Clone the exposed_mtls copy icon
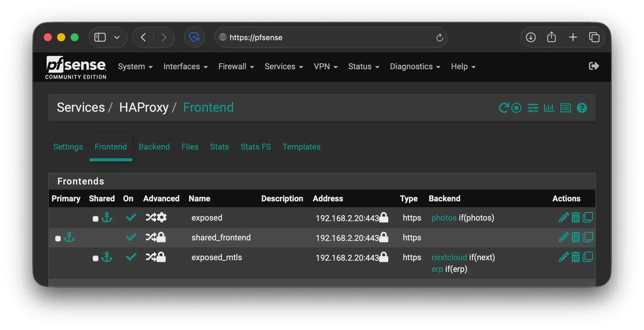The height and width of the screenshot is (330, 644). [x=588, y=257]
